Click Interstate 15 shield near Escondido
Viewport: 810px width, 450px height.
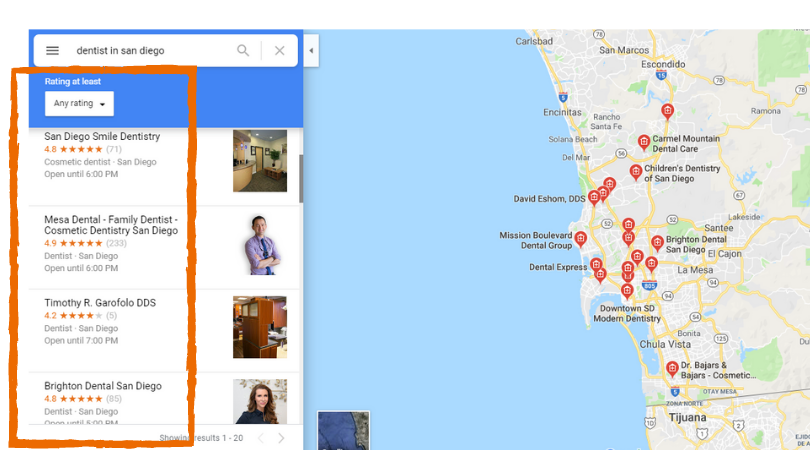[661, 75]
